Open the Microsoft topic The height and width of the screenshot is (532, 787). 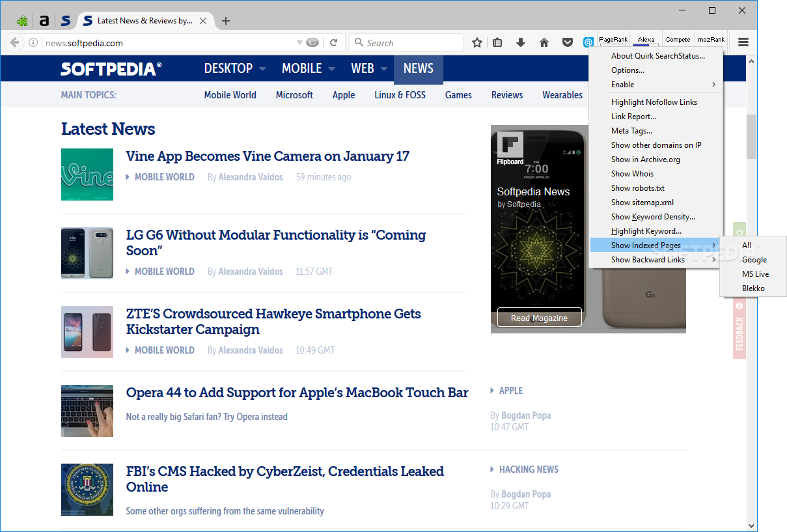point(294,95)
